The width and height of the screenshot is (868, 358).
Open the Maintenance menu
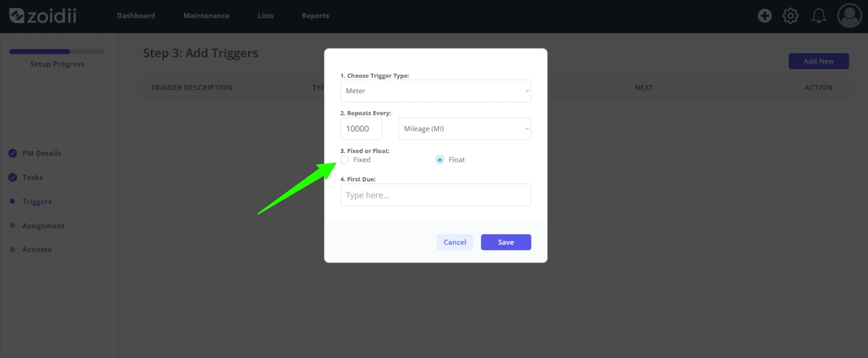pos(206,16)
